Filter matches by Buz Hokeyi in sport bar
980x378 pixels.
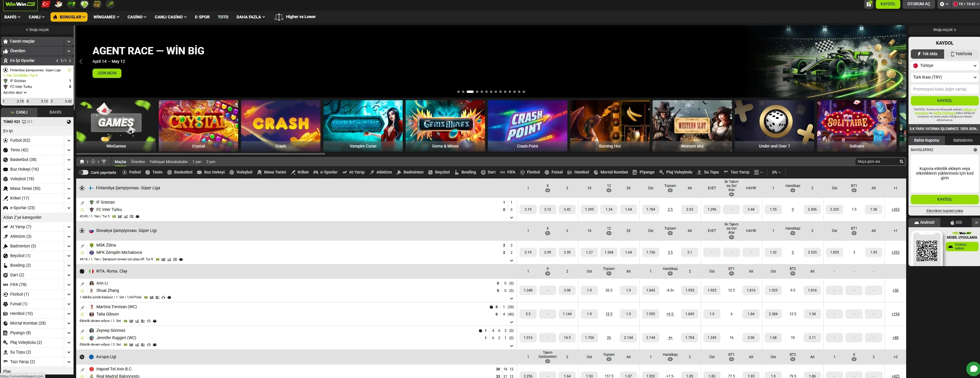point(211,172)
